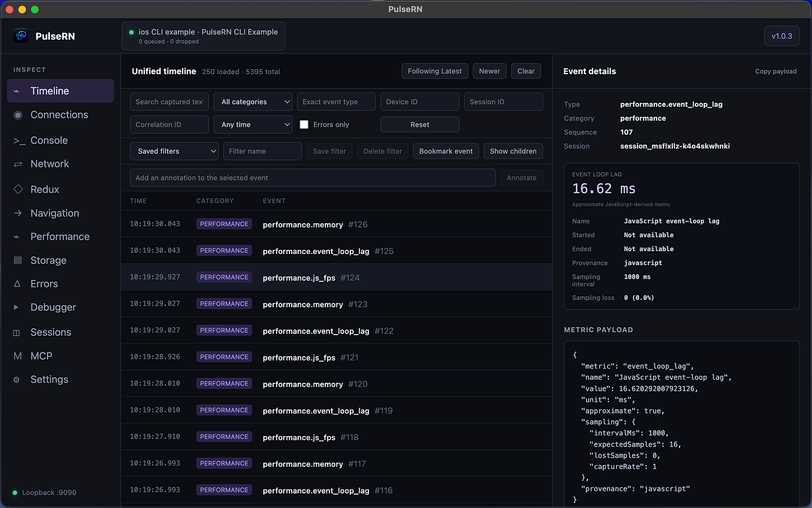This screenshot has width=812, height=508.
Task: Click the green Loopback status dot
Action: coord(14,493)
